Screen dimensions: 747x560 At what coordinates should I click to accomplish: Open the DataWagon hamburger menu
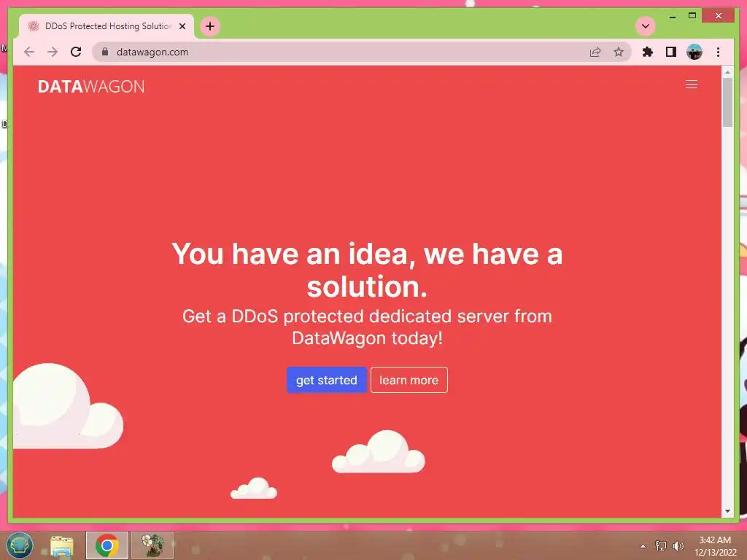point(692,85)
